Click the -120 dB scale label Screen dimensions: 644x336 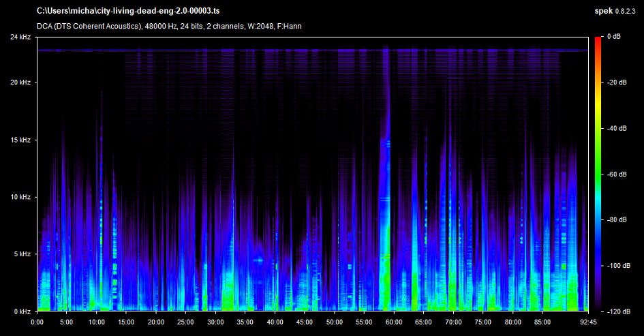pos(617,311)
